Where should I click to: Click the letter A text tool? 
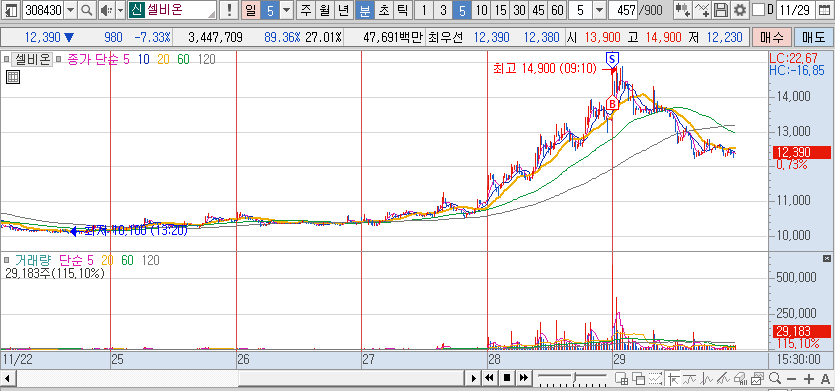(x=825, y=379)
